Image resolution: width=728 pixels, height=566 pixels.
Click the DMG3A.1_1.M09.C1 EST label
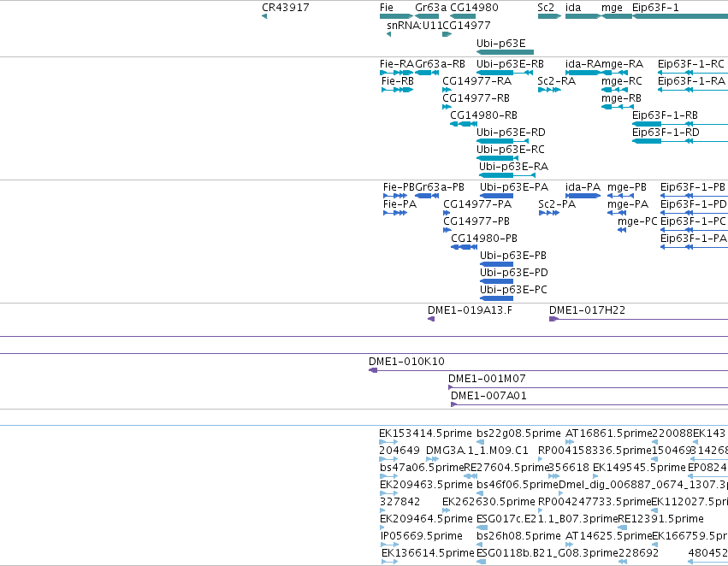pyautogui.click(x=476, y=451)
